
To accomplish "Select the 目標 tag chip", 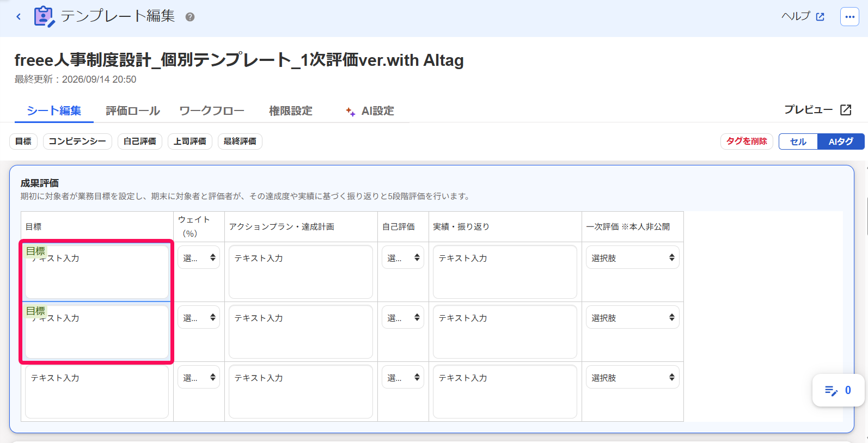I will [x=23, y=141].
